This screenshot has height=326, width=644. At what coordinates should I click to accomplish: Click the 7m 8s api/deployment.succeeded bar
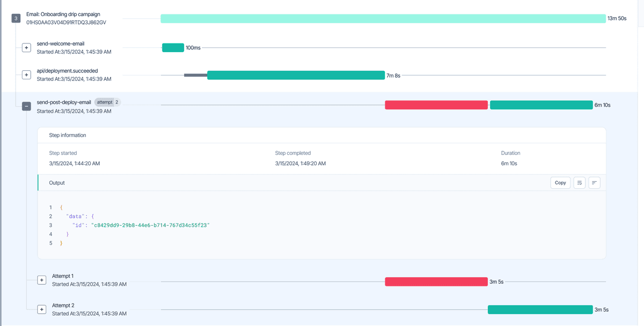tap(295, 75)
